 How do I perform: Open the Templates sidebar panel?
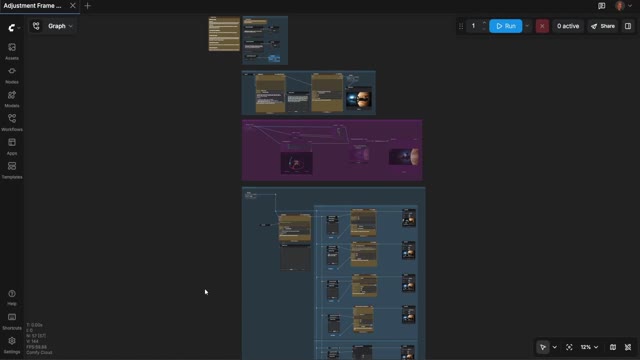12,170
